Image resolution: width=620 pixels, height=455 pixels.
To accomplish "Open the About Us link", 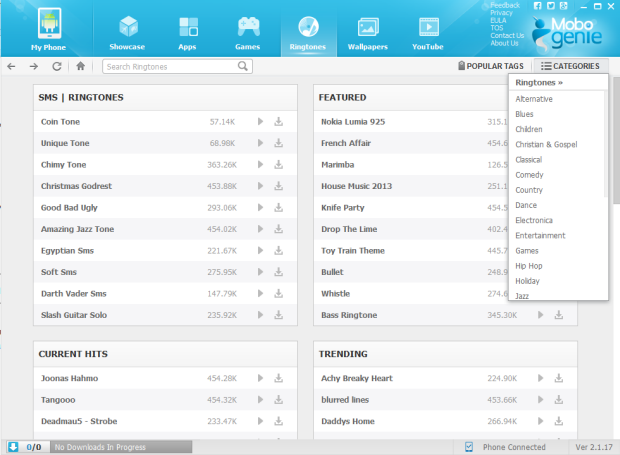I will 504,43.
